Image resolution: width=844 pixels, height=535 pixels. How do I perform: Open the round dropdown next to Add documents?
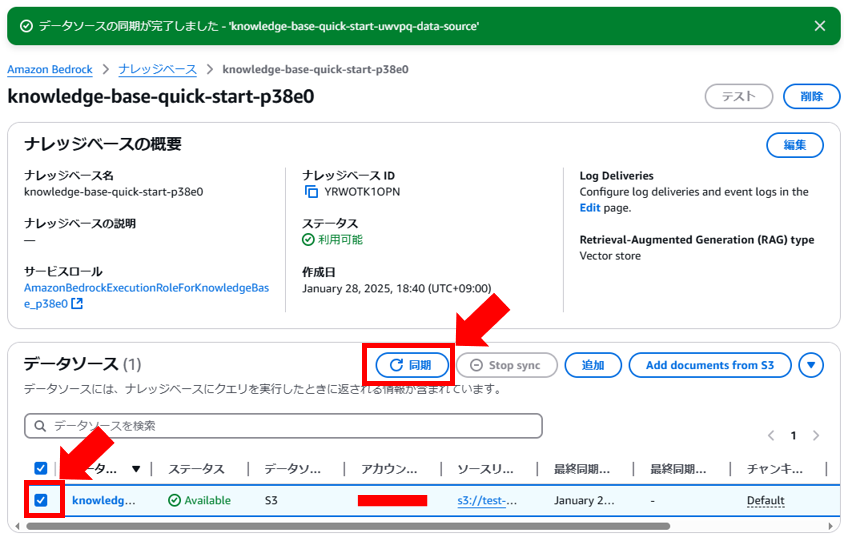tap(811, 365)
